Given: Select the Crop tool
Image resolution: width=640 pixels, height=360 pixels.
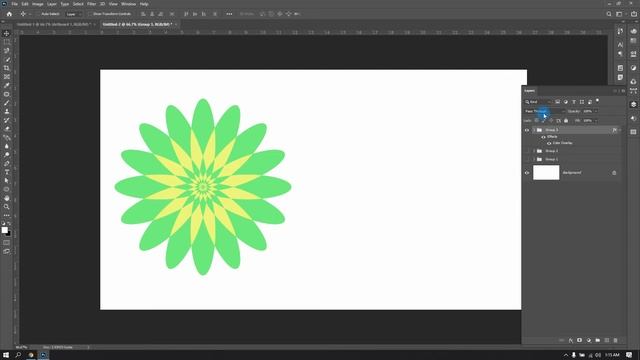Looking at the screenshot, I should [x=7, y=68].
